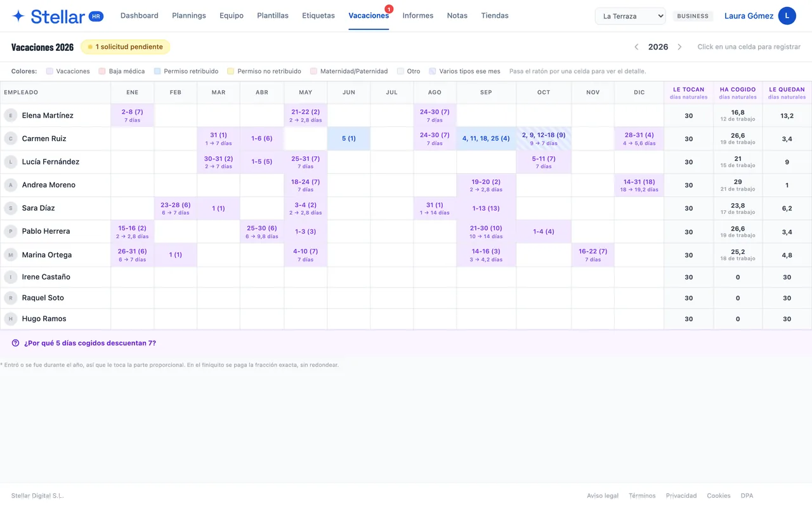Open the Aviso legal footer link
Screen dimensions: 812x508
(603, 495)
